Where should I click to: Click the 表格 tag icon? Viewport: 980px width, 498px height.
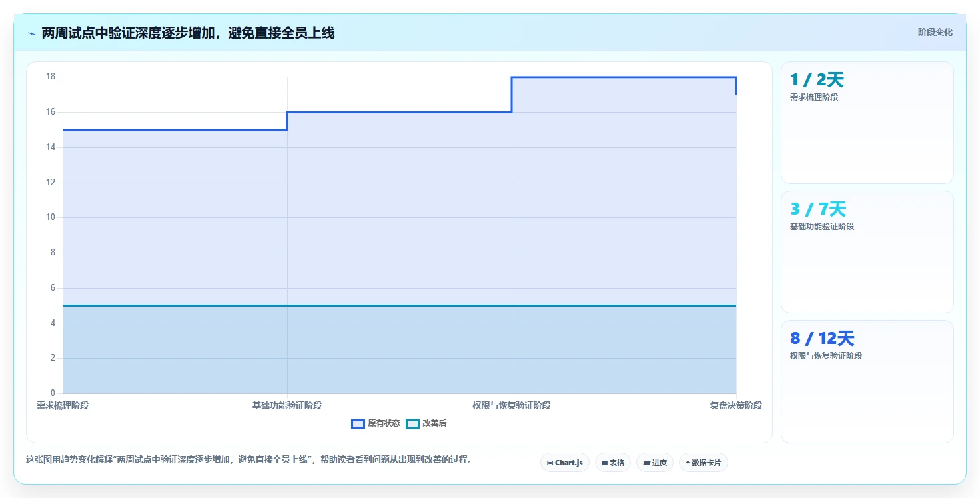604,463
